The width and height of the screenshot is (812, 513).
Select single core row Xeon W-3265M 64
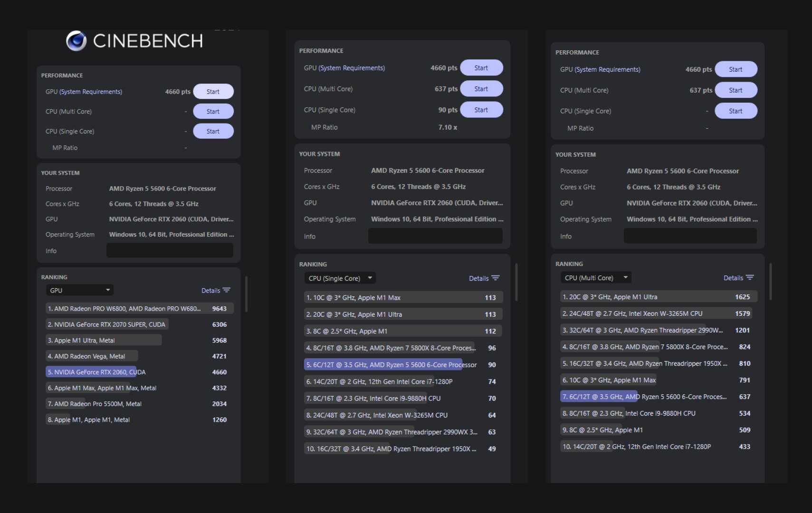pos(403,415)
